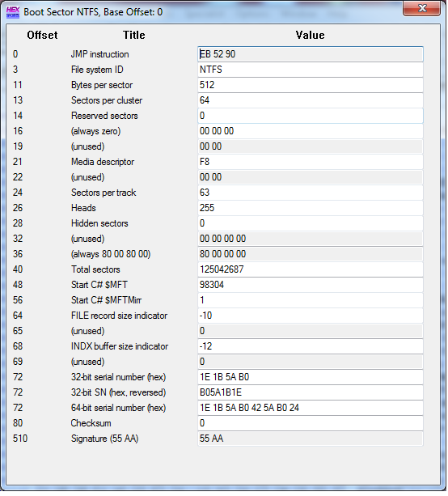Edit the Checksum value field
Image resolution: width=448 pixels, height=496 pixels.
pyautogui.click(x=311, y=423)
